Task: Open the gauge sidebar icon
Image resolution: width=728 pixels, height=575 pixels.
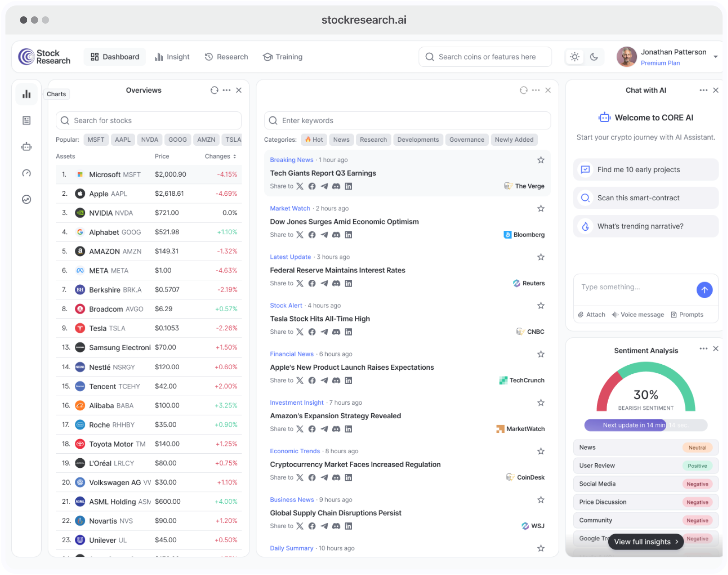Action: click(26, 173)
